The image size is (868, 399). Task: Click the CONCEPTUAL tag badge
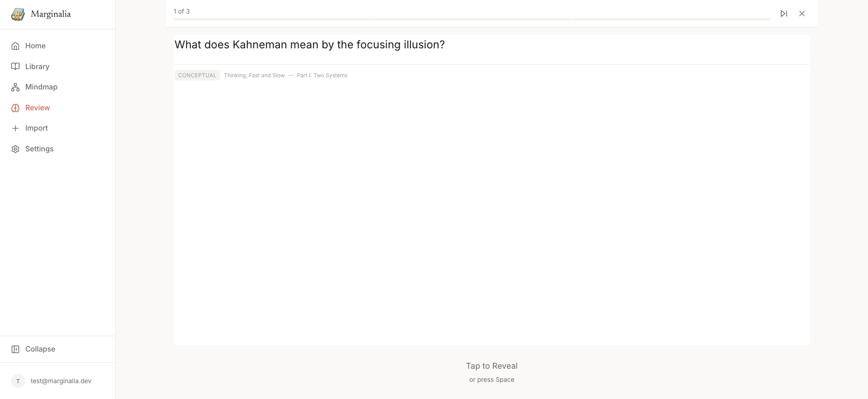pos(197,75)
